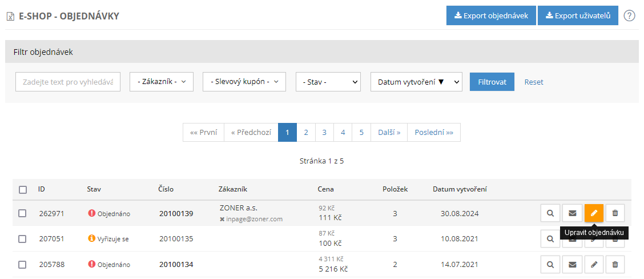Expand the Zákazník filter dropdown
The height and width of the screenshot is (279, 644).
pos(162,82)
